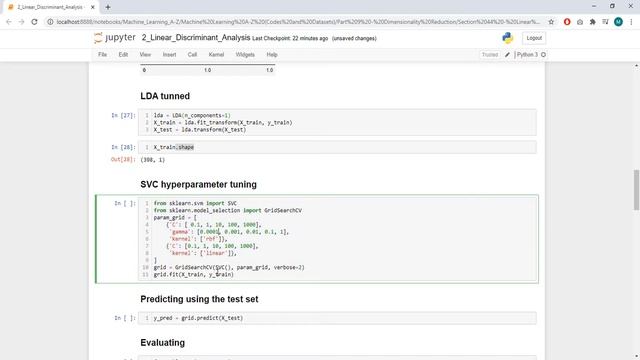Open the media control playlist icon
Screen dimensions: 640x360
point(605,22)
